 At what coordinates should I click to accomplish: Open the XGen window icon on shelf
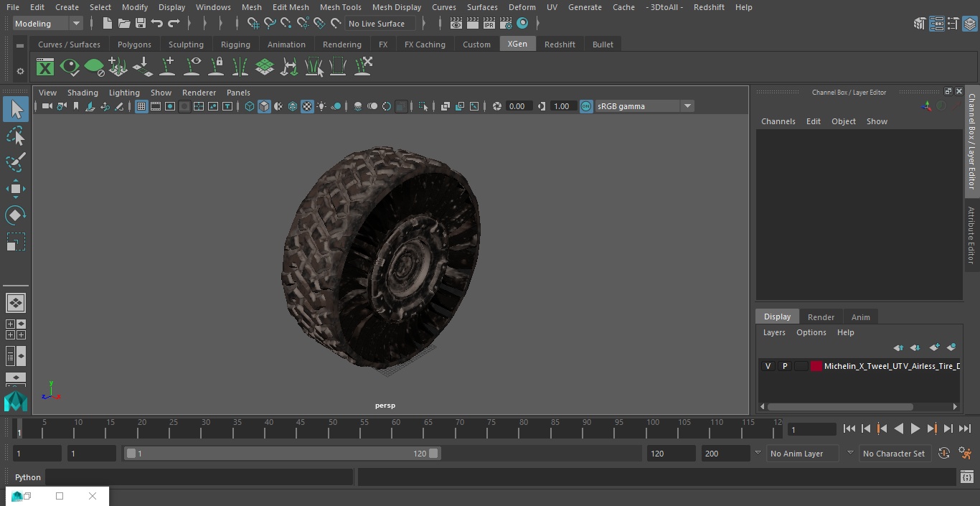pyautogui.click(x=45, y=67)
